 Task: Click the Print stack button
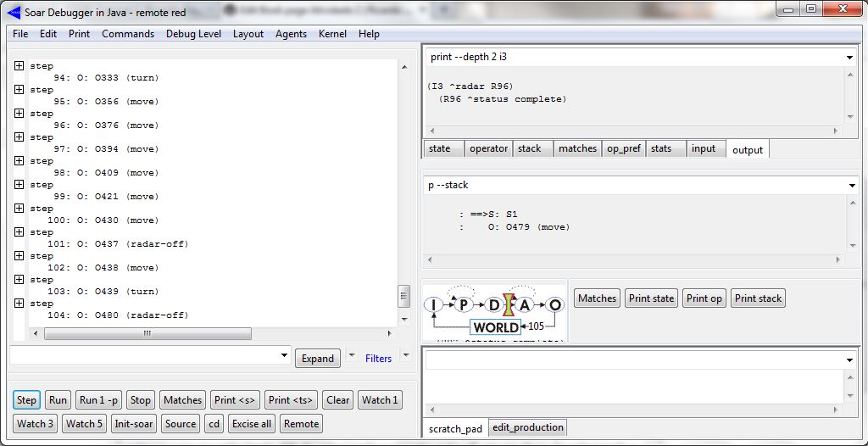(758, 298)
